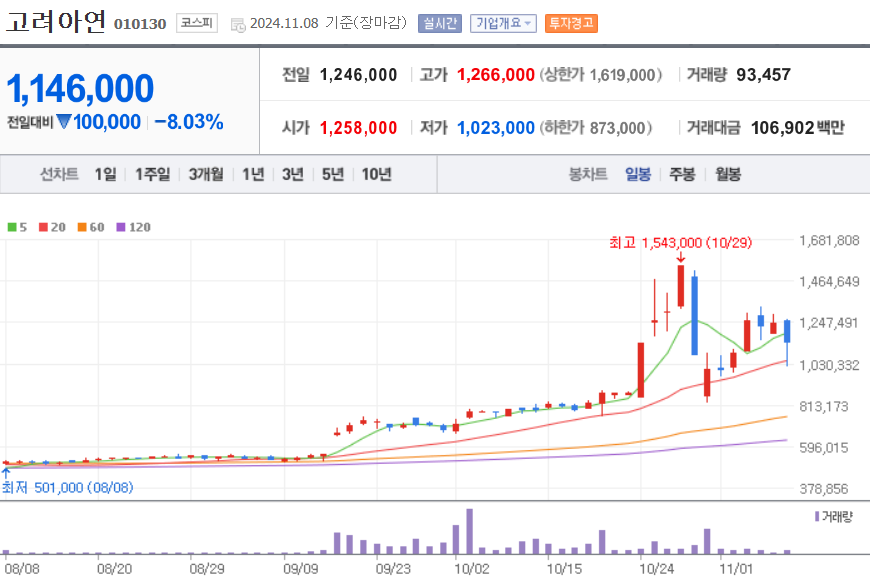Screen dimensions: 870x586
Task: Click the 고려아연 stock name heading
Action: 55,22
